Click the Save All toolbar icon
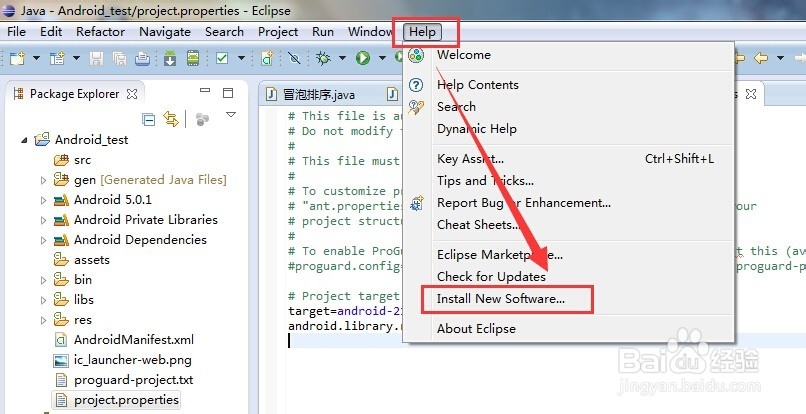 [119, 58]
